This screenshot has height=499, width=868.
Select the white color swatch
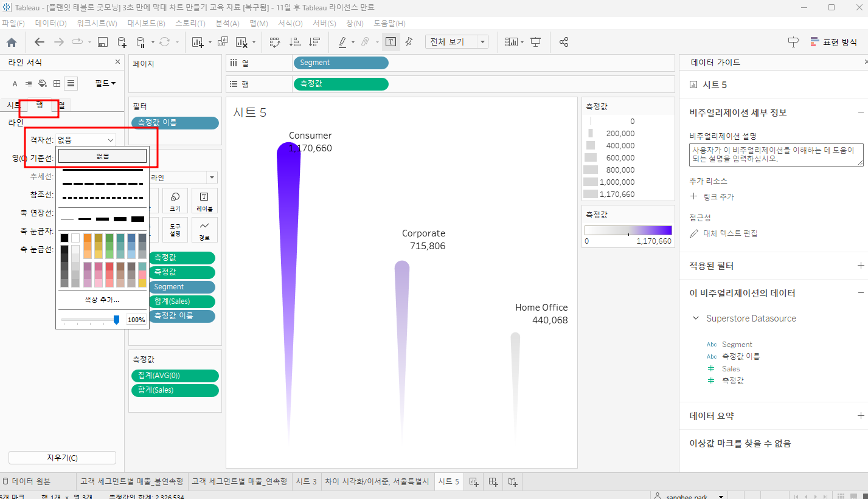pos(75,238)
